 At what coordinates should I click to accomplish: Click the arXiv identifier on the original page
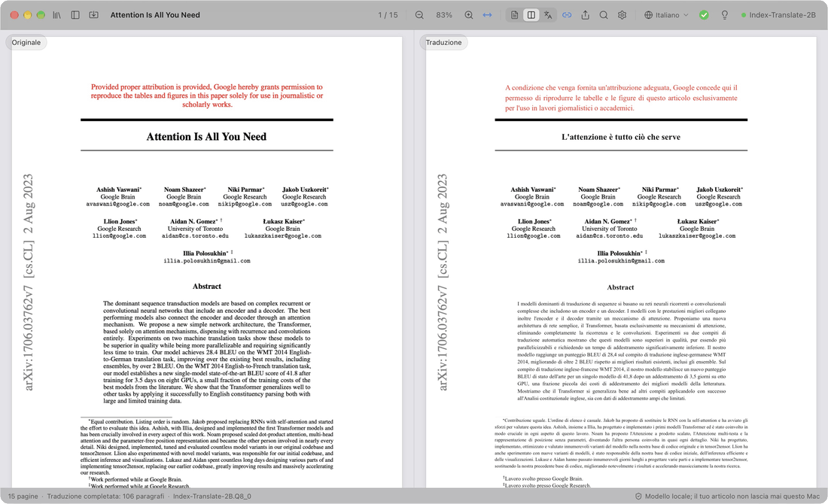pos(28,282)
